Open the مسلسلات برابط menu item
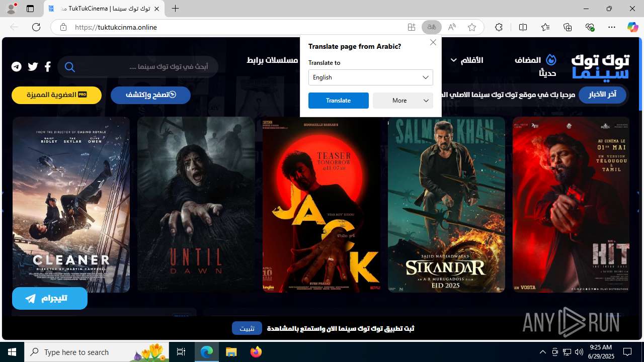The width and height of the screenshot is (644, 362). [273, 60]
